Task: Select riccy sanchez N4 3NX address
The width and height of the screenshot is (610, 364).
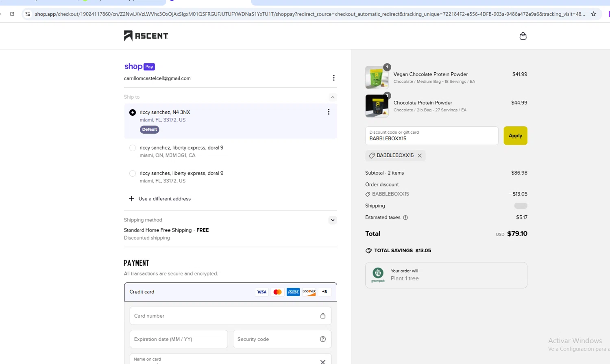Action: click(x=133, y=113)
